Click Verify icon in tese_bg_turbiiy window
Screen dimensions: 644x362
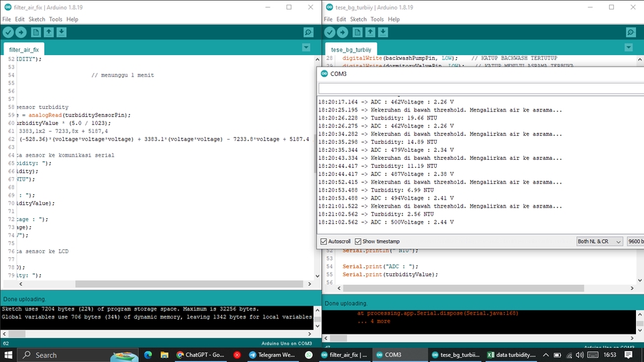click(330, 32)
